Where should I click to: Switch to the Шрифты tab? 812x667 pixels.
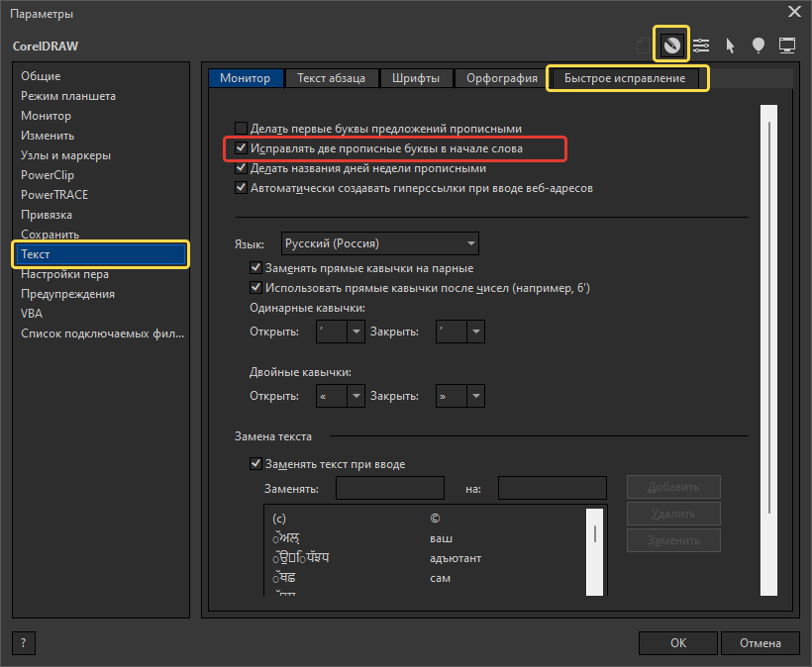click(416, 78)
